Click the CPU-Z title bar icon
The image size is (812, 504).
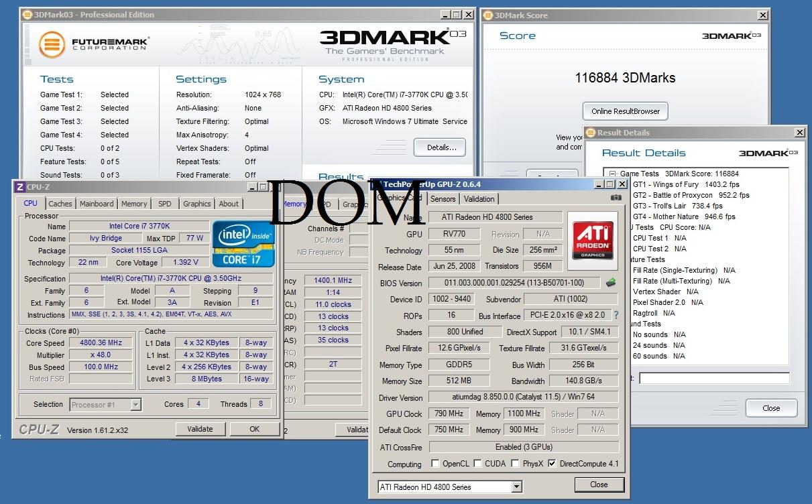[x=19, y=187]
